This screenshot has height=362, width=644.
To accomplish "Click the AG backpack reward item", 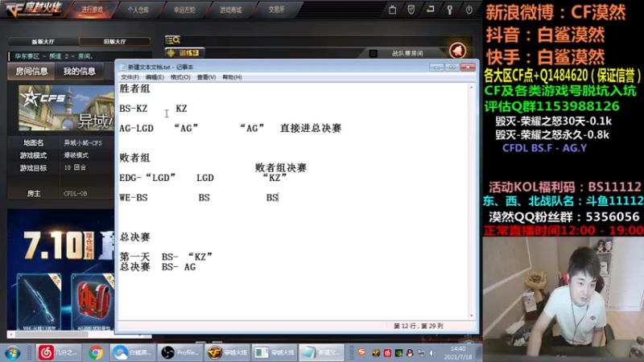I will click(93, 302).
